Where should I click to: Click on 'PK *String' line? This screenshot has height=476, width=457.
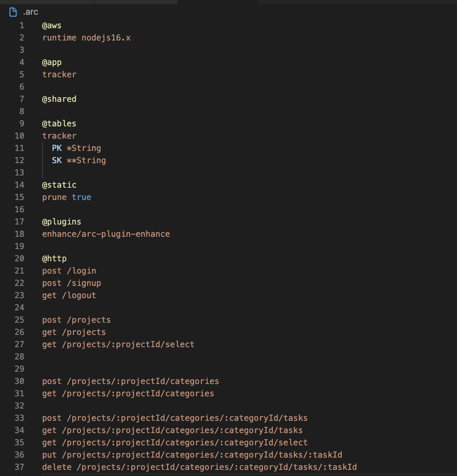point(76,148)
